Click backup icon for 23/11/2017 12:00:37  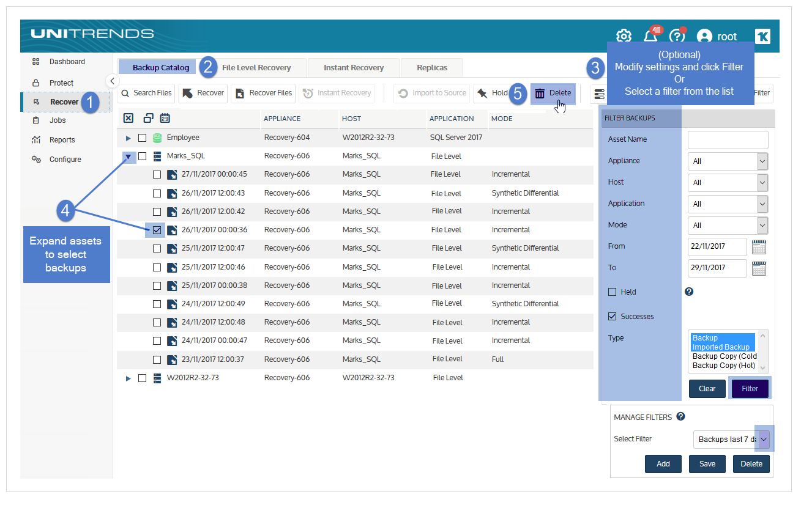click(172, 359)
